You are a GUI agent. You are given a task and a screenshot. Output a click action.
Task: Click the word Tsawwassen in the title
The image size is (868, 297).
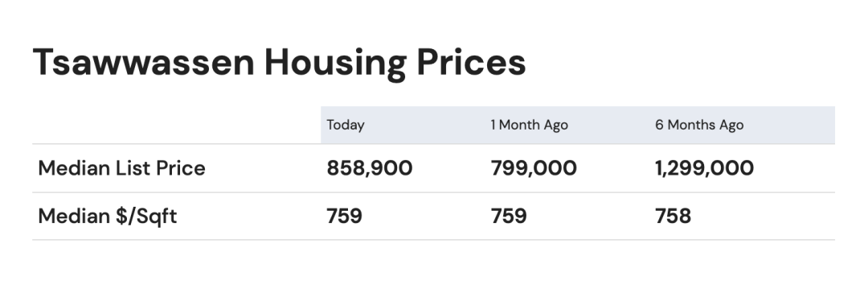(x=143, y=62)
